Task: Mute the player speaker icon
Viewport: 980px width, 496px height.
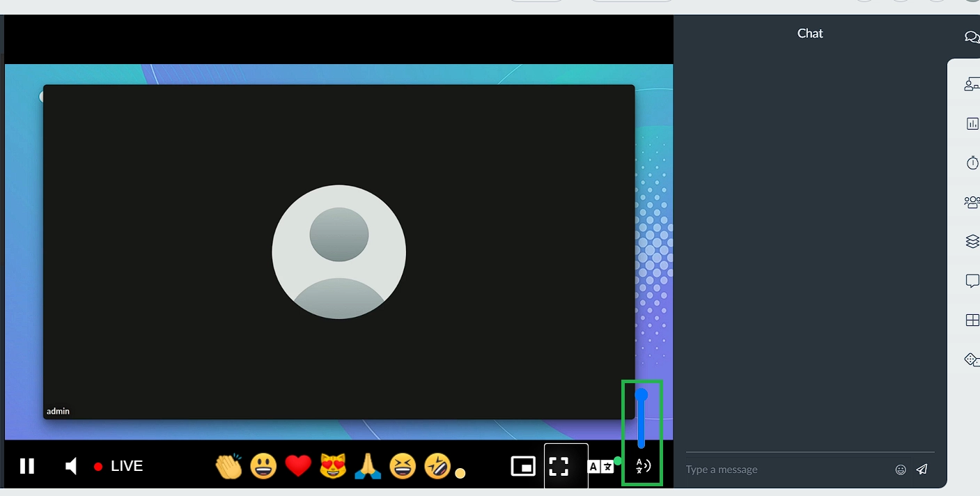Action: [x=71, y=466]
